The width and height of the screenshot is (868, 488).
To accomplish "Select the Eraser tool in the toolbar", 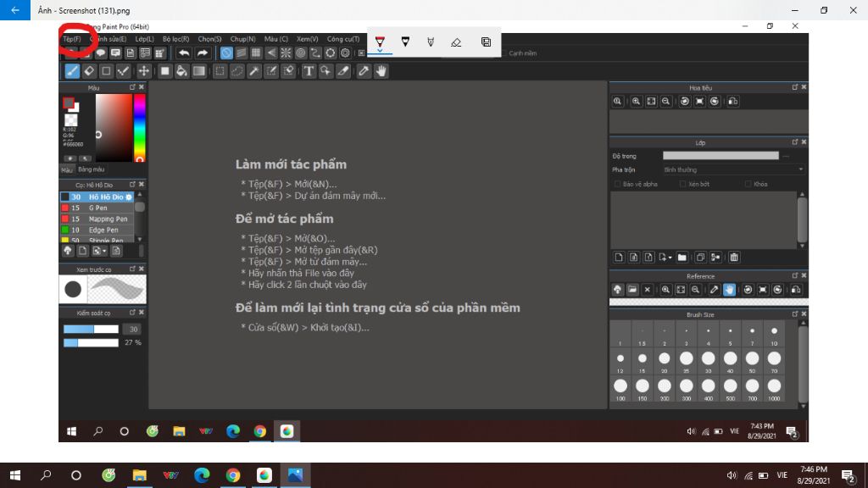I will tap(88, 71).
